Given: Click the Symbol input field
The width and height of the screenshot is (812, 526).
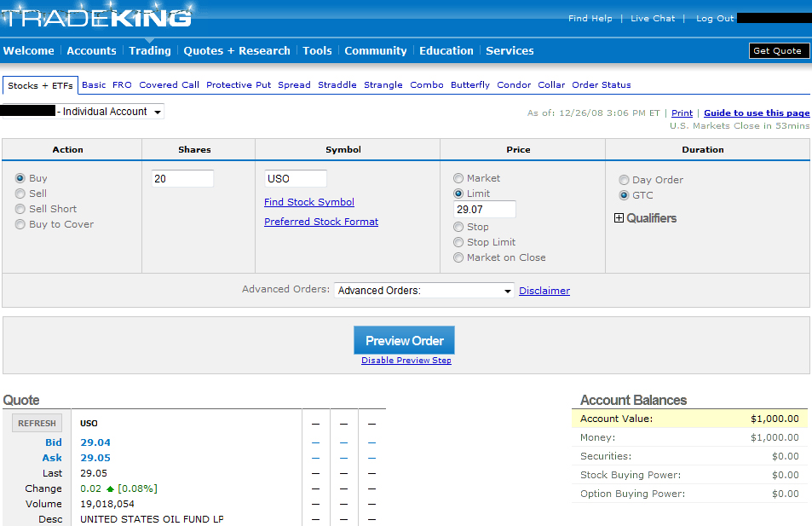Looking at the screenshot, I should coord(295,179).
